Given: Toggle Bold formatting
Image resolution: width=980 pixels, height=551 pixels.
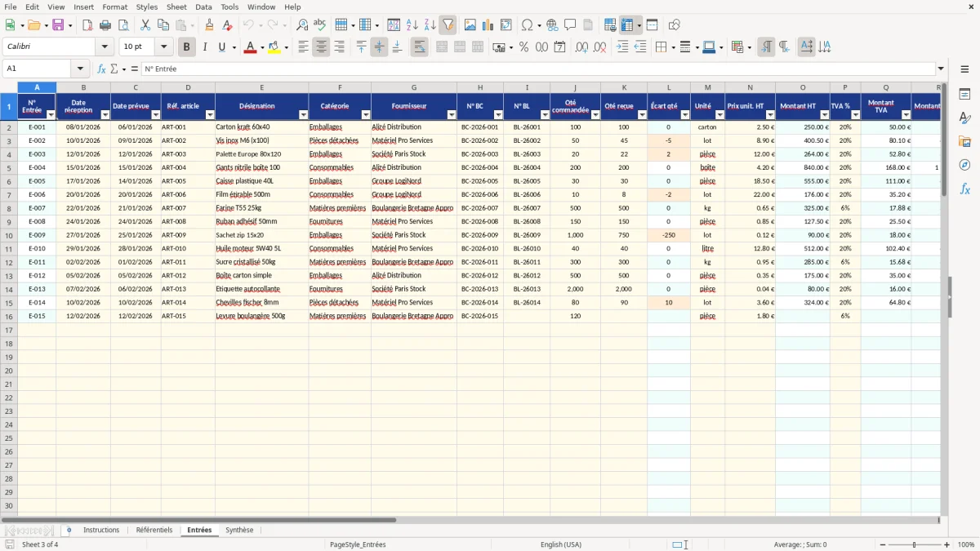Looking at the screenshot, I should tap(186, 47).
